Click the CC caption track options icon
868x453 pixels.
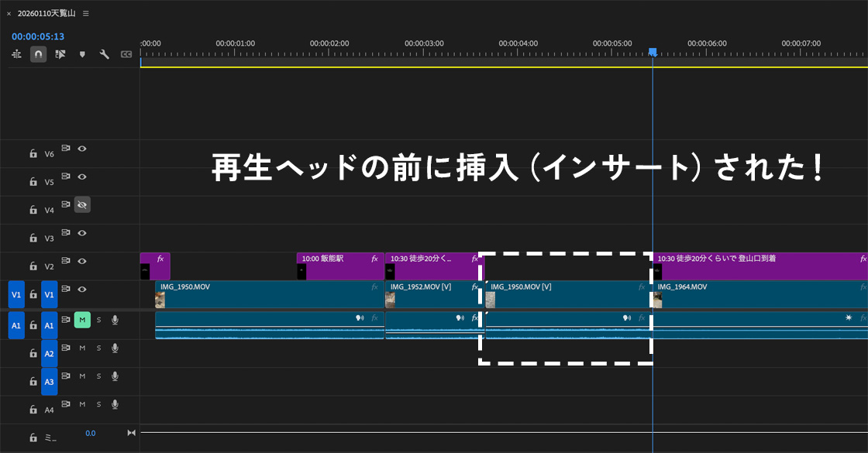pos(126,54)
